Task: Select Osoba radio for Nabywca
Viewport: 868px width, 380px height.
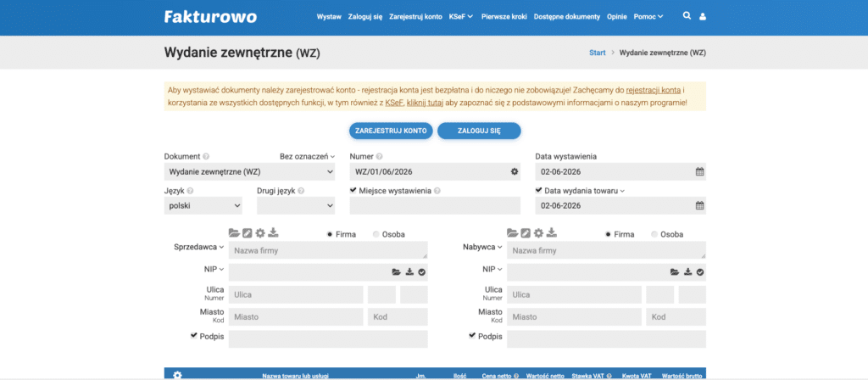Action: (x=655, y=234)
